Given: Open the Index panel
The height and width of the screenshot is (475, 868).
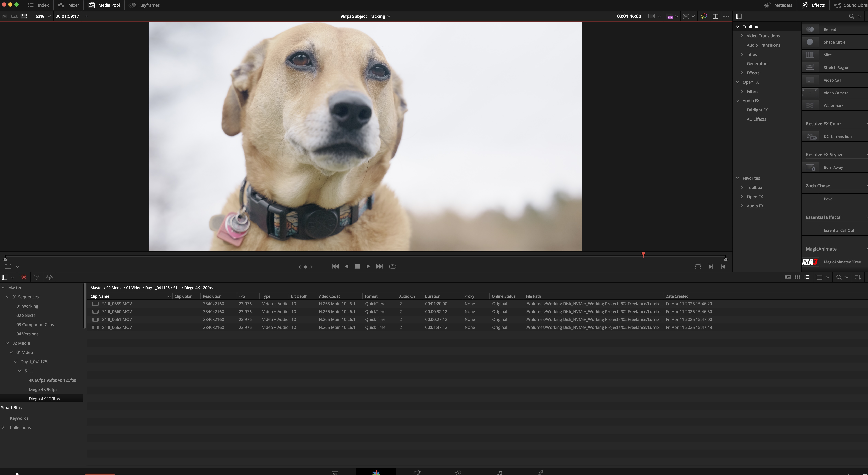Looking at the screenshot, I should click(38, 5).
